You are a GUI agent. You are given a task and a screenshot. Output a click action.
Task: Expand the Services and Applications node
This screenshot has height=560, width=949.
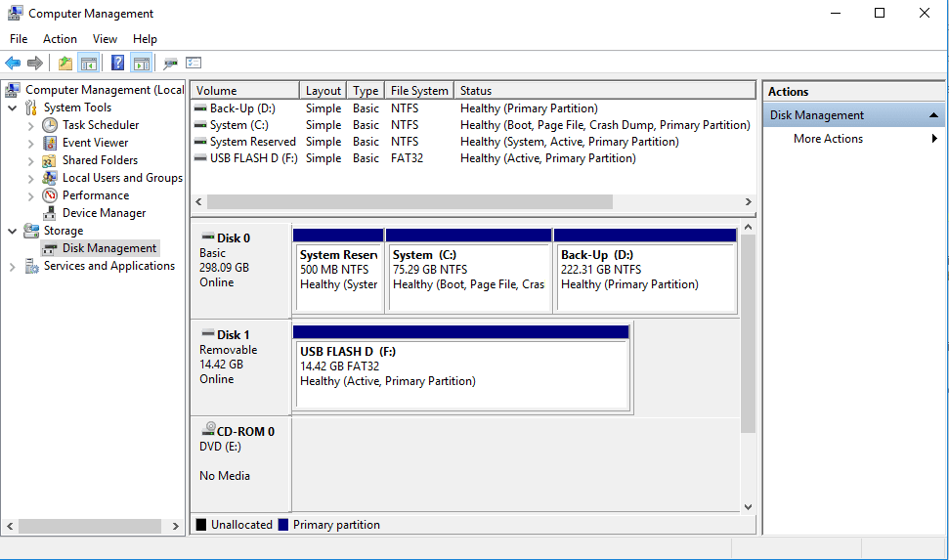12,267
